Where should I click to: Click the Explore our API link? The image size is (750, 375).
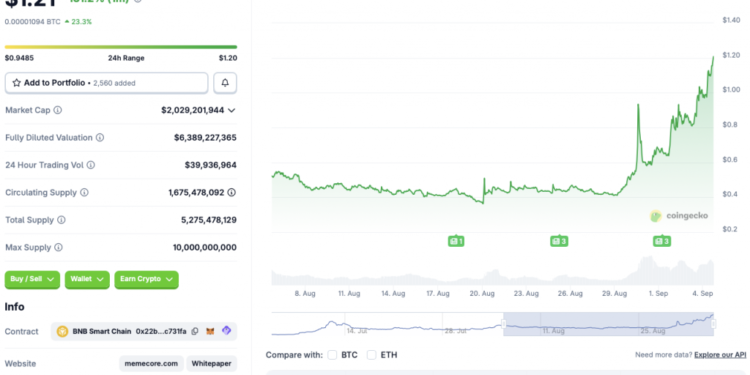click(720, 355)
